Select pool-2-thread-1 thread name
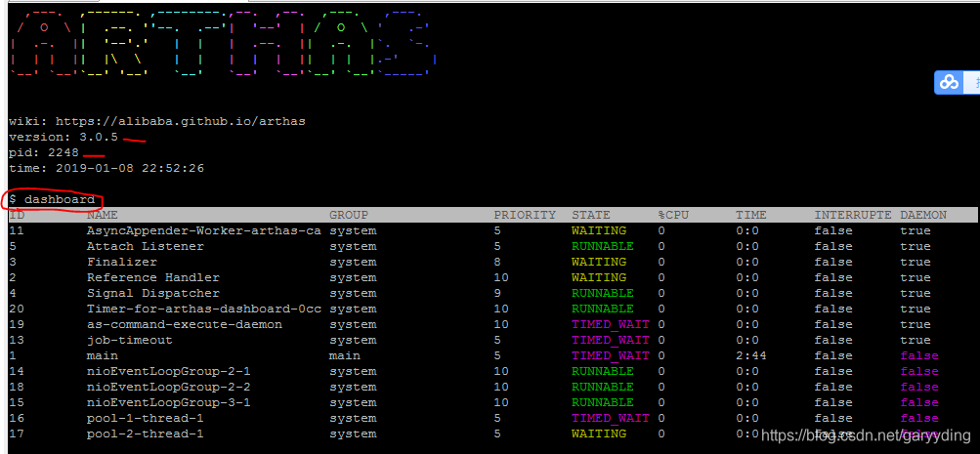 tap(145, 434)
